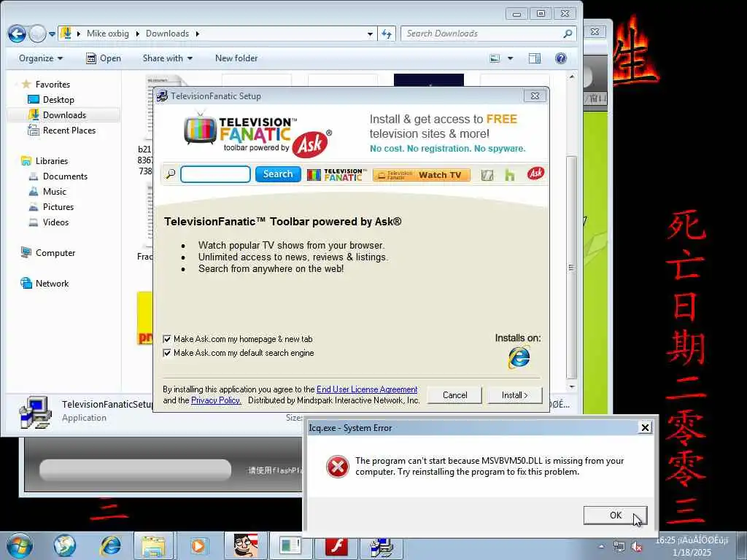Viewport: 747px width, 560px height.
Task: Click the gray progress bar in background window
Action: pos(135,470)
